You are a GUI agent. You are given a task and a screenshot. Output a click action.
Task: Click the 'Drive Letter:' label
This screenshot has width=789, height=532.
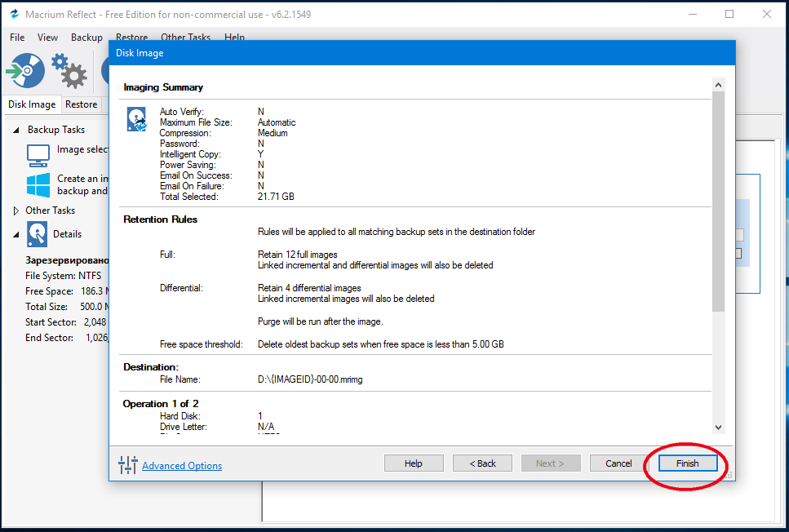(183, 427)
